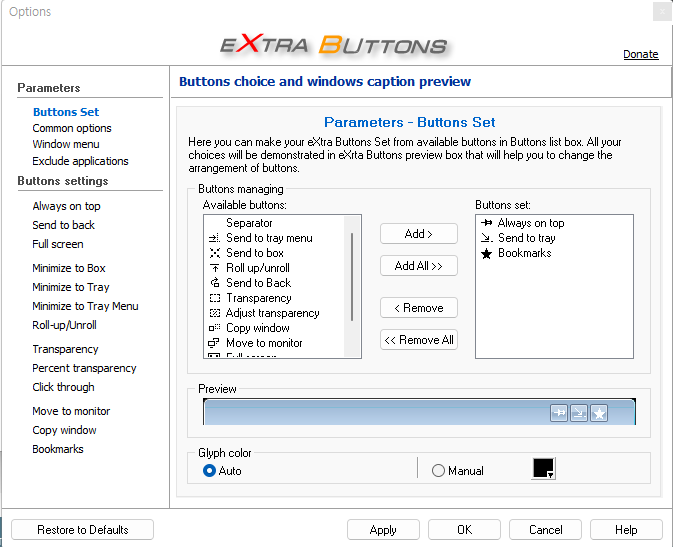
Task: Select Send to tray in the Buttons set list
Action: point(526,238)
